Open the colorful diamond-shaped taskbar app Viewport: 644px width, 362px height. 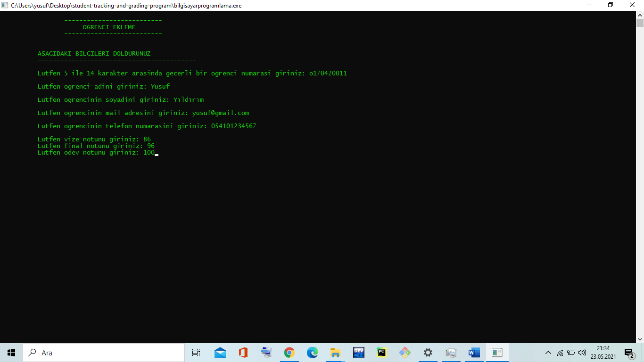[x=405, y=353]
